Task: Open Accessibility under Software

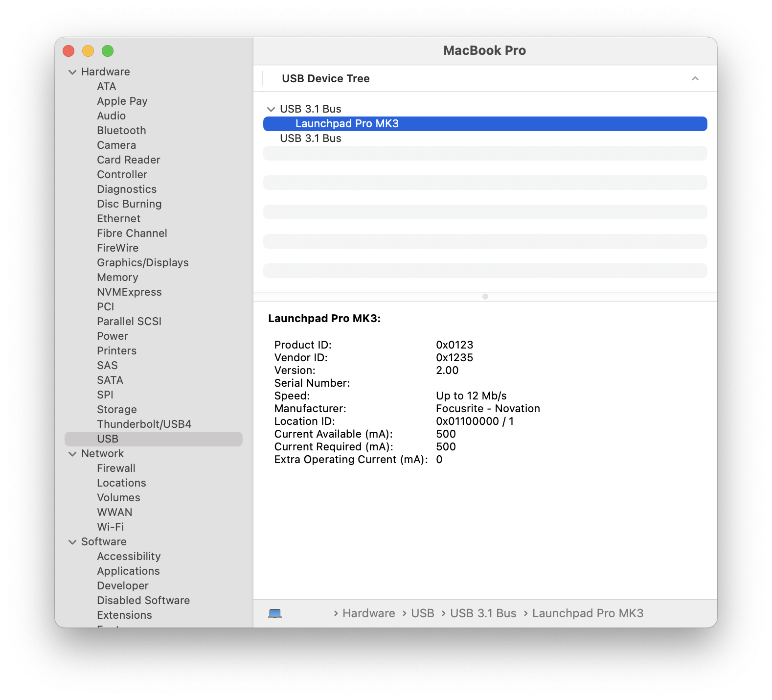Action: 129,557
